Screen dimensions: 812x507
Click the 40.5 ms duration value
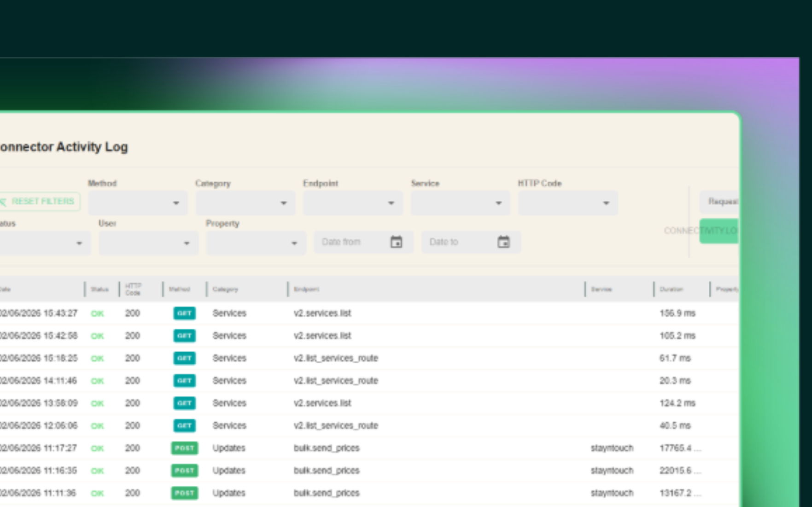[x=675, y=425]
